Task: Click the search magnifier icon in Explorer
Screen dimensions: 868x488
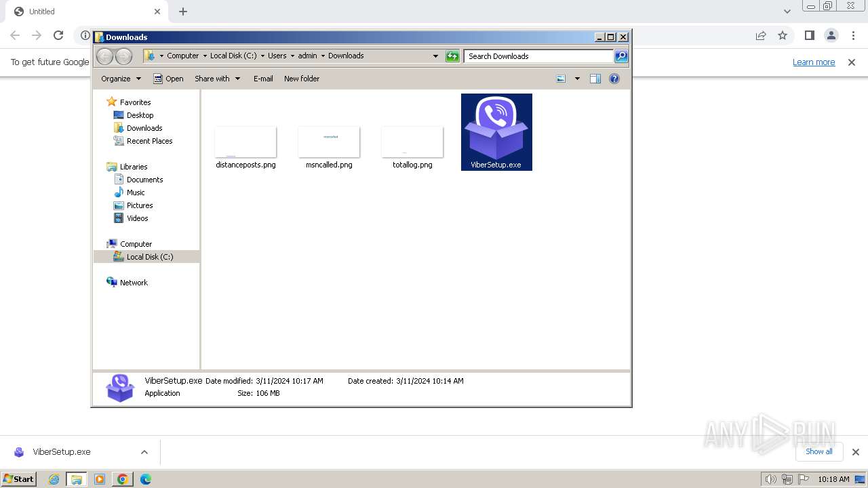Action: [x=621, y=56]
